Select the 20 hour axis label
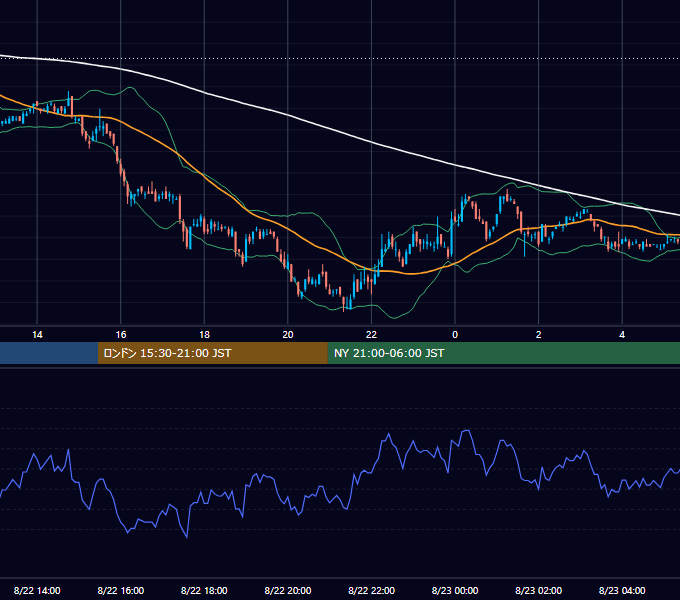The image size is (680, 600). click(x=288, y=335)
